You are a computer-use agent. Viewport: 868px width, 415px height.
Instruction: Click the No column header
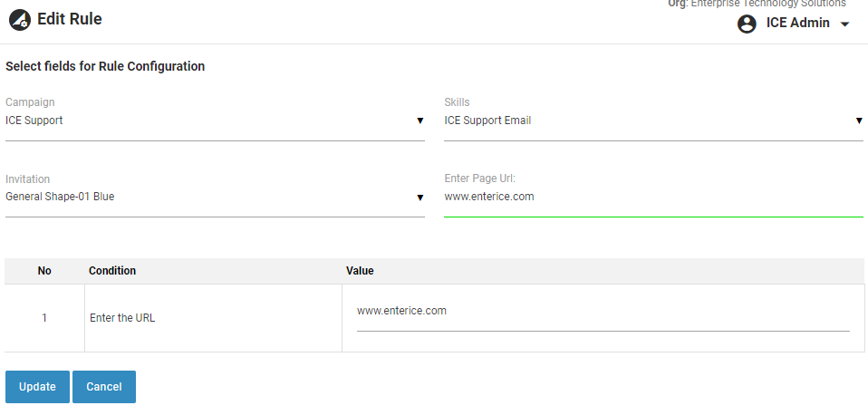[44, 271]
